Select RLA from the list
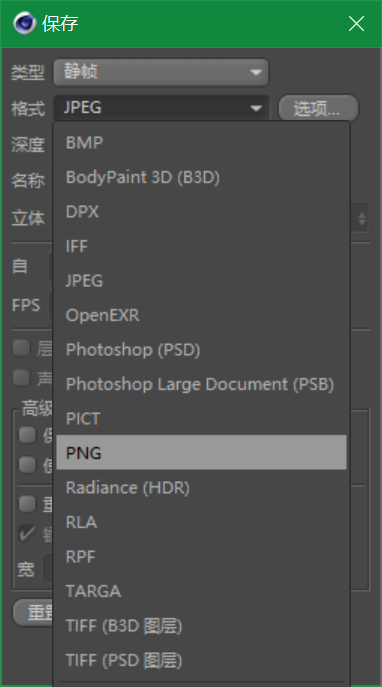382x687 pixels. pos(201,522)
